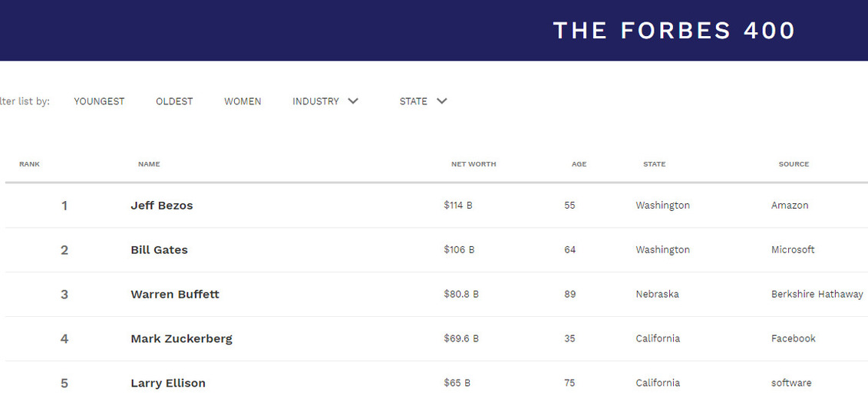Sort by the AGE column header

579,164
